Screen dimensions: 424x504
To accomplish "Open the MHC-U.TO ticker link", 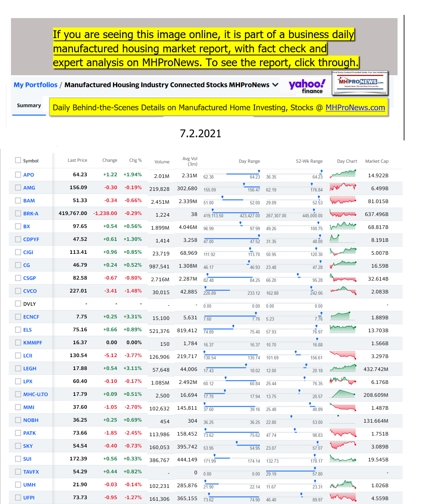I will point(36,394).
